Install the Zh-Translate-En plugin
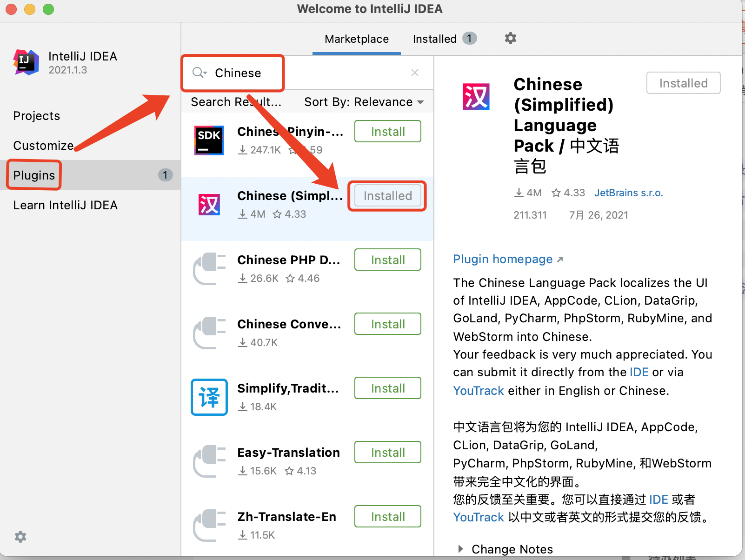The width and height of the screenshot is (745, 560). point(388,517)
